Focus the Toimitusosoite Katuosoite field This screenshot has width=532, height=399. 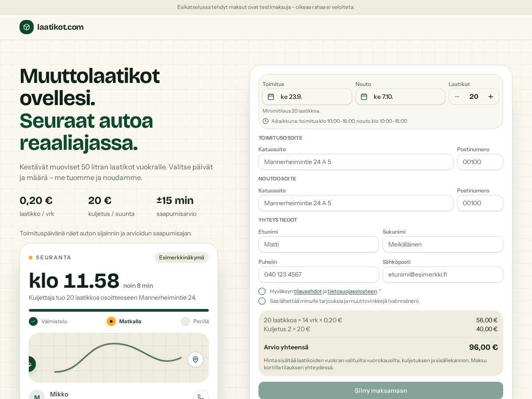pyautogui.click(x=356, y=162)
